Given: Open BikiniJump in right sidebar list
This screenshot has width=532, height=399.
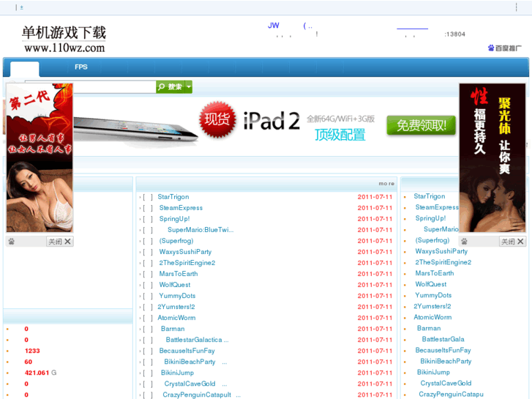Looking at the screenshot, I should 433,372.
